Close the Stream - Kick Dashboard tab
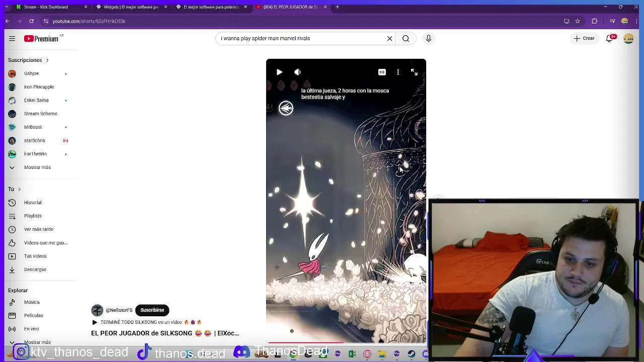 (x=86, y=7)
